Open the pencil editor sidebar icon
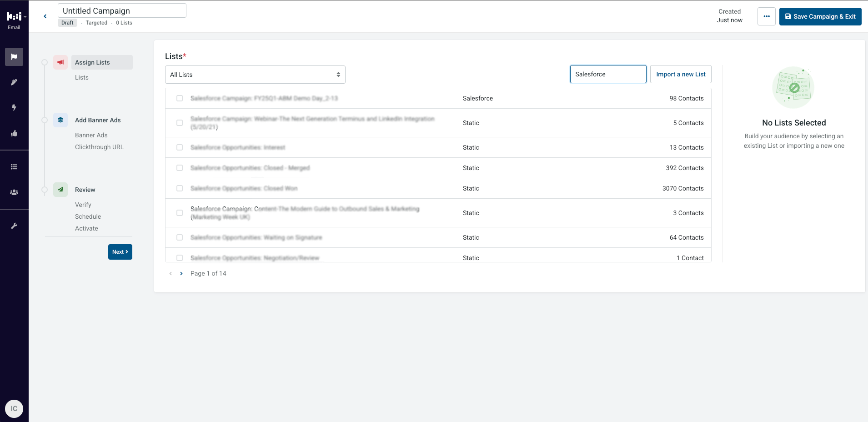The image size is (868, 422). 14,82
